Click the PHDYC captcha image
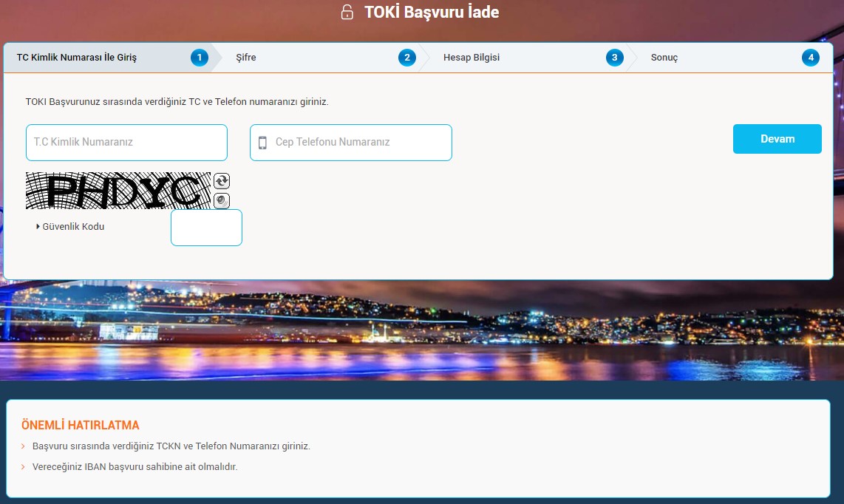The height and width of the screenshot is (504, 844). (x=118, y=191)
